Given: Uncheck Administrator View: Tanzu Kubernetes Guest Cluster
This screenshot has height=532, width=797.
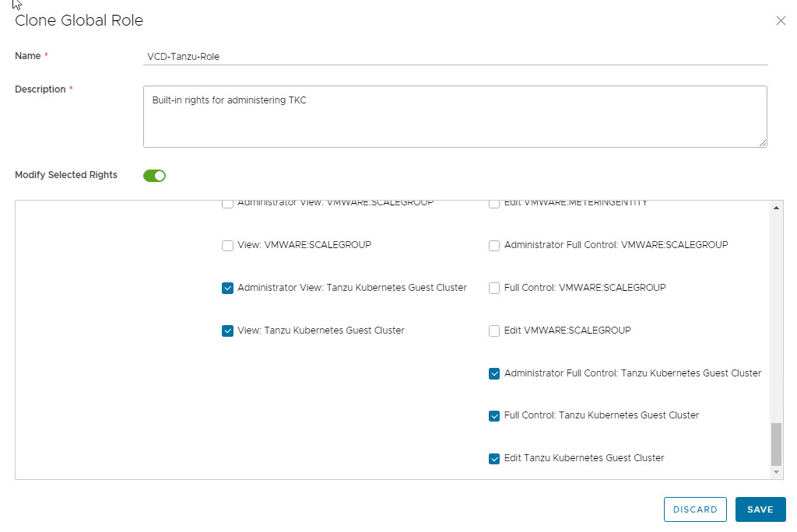Looking at the screenshot, I should pos(228,289).
